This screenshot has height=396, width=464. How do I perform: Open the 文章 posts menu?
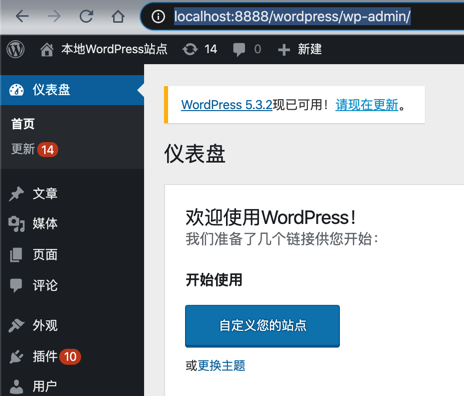click(45, 194)
